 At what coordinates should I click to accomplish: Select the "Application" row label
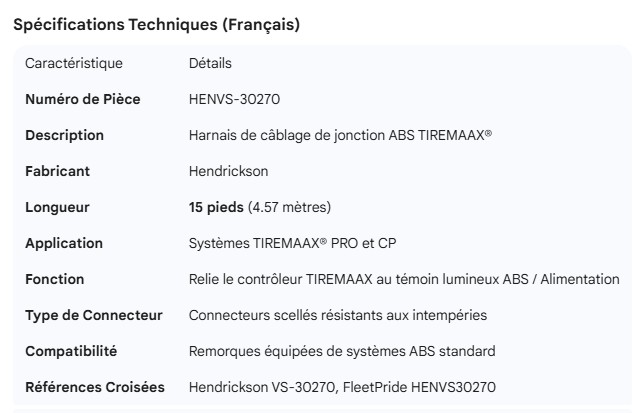tap(64, 244)
